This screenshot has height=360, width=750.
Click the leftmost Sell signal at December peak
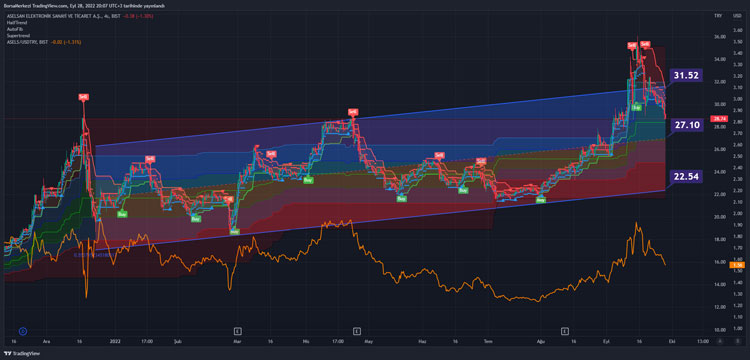[x=84, y=97]
